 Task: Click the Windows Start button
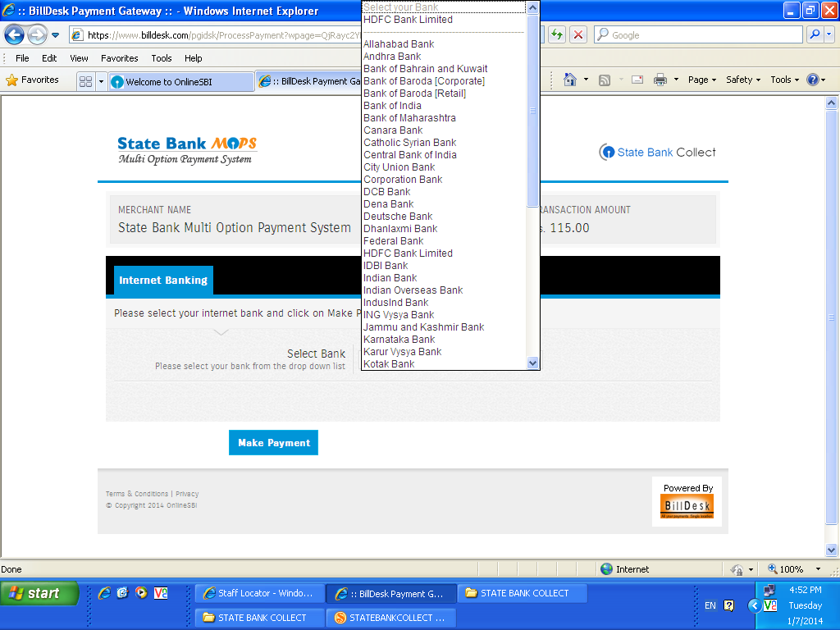click(39, 593)
